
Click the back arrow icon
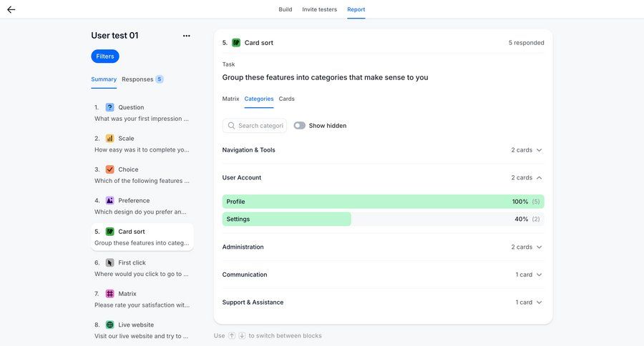[11, 9]
